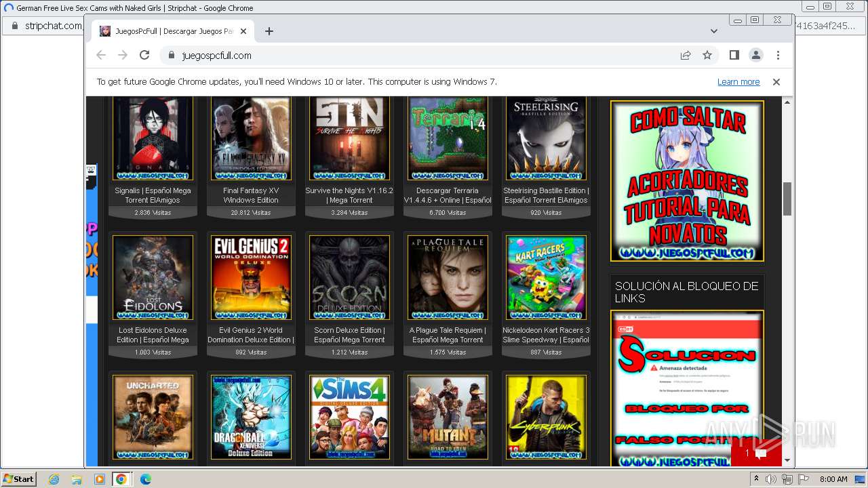Open the browser side panel
Screen dimensions: 868x488
734,55
